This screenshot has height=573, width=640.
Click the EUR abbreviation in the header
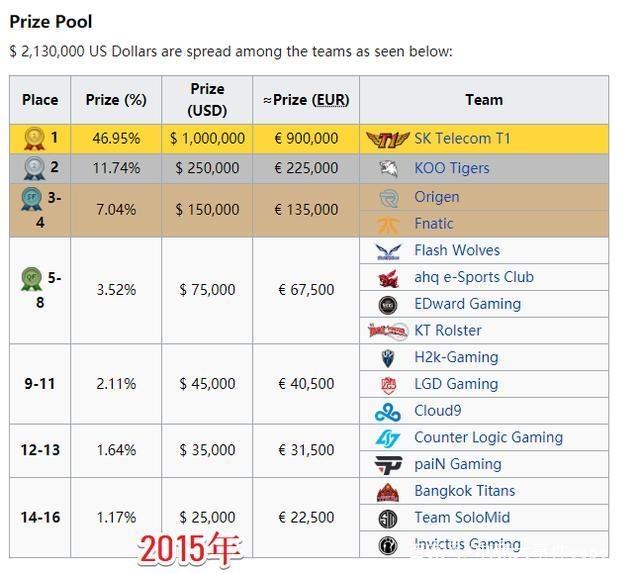tap(330, 100)
